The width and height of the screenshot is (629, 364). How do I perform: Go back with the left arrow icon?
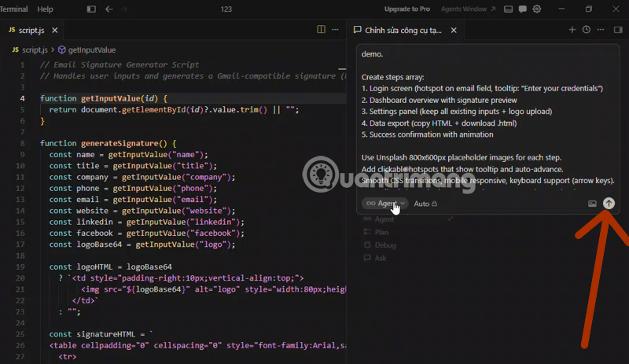tap(108, 9)
